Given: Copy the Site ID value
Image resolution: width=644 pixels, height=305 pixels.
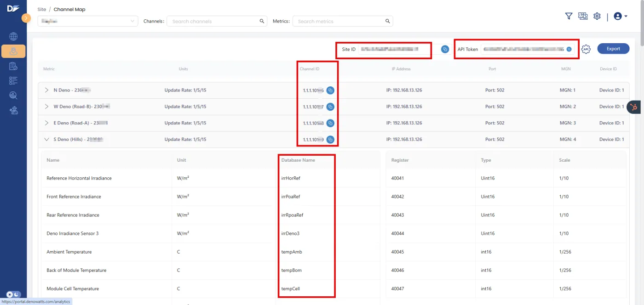Looking at the screenshot, I should [445, 49].
